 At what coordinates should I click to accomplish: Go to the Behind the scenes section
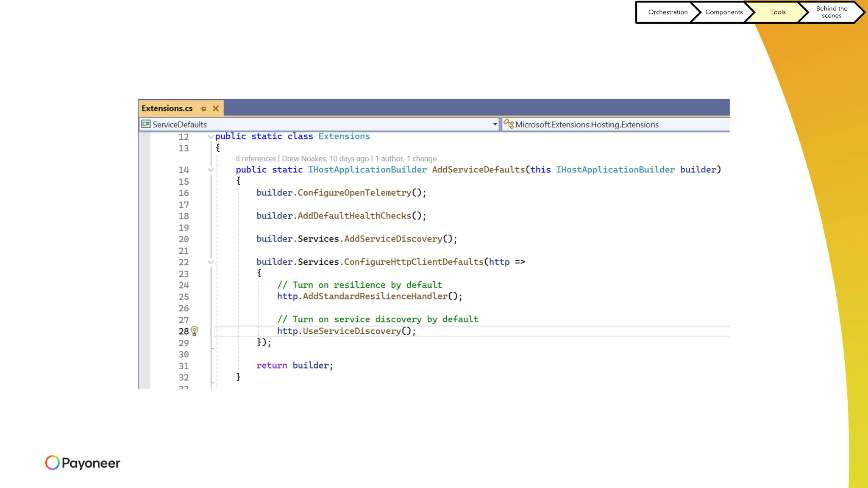832,12
